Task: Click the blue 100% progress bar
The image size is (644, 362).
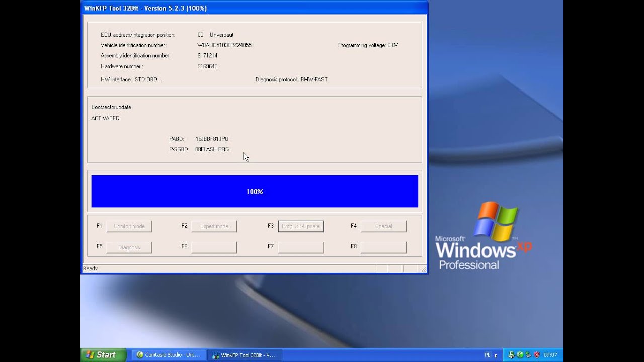Action: pos(255,192)
